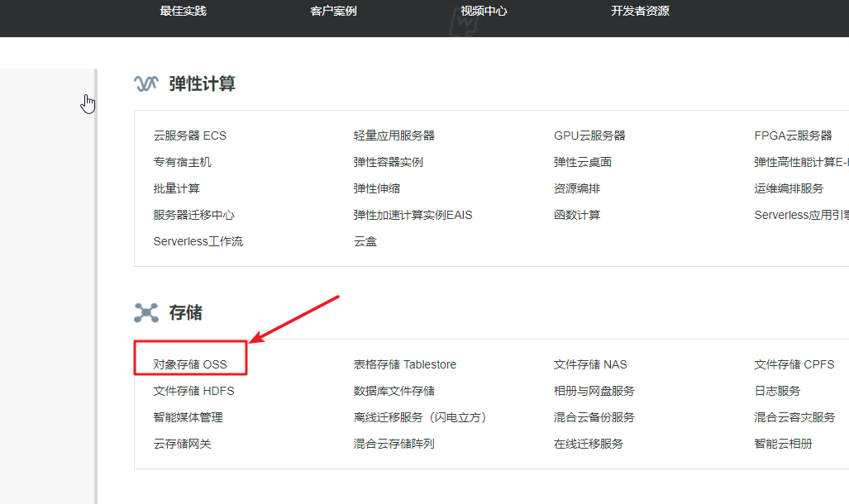
Task: Open 离线迁移服务（闪电立方）link
Action: [x=420, y=418]
